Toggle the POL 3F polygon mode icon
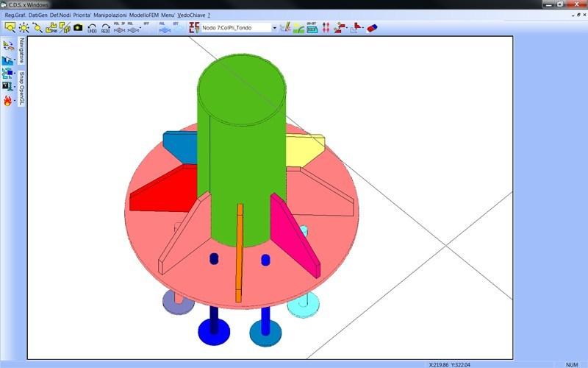Image resolution: width=588 pixels, height=368 pixels. click(x=120, y=27)
